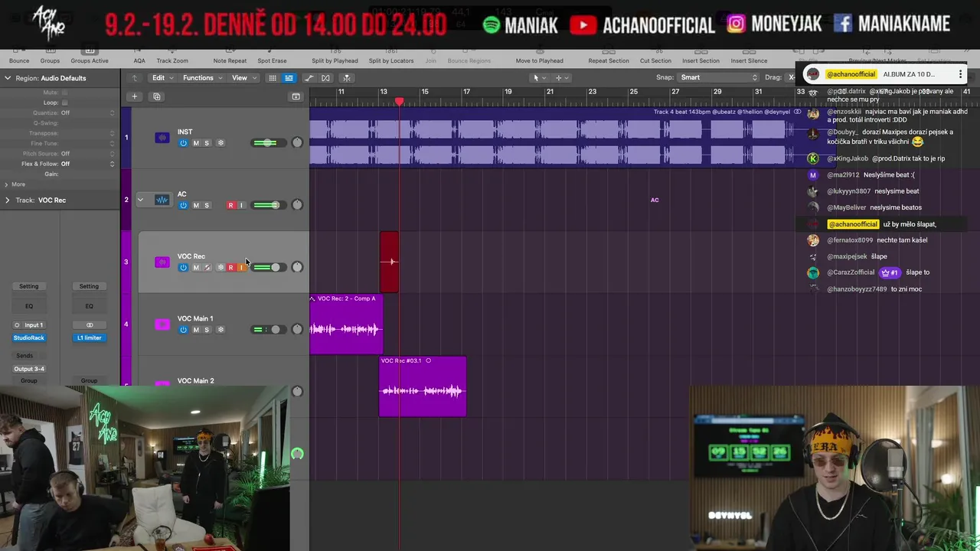Freeze the VOC Rec track
Viewport: 980px width, 551px height.
click(220, 267)
